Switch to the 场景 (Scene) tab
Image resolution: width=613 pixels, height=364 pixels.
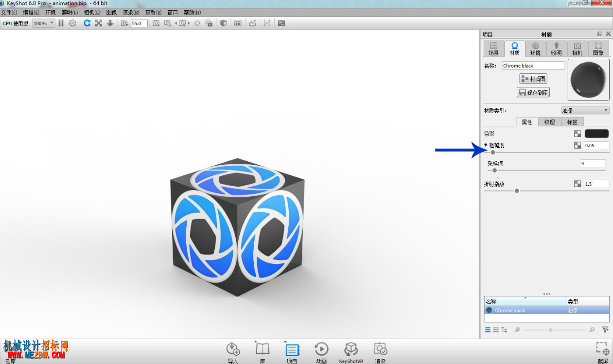pos(493,49)
